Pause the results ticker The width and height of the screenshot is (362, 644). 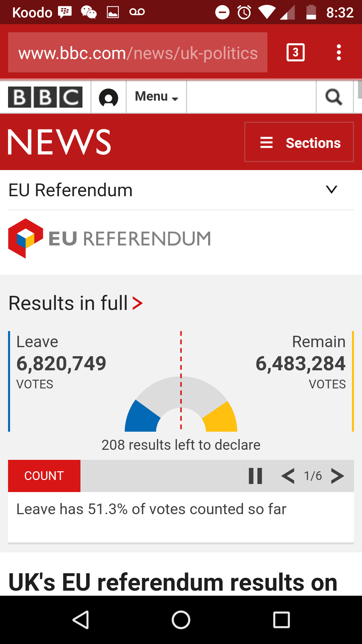(255, 476)
